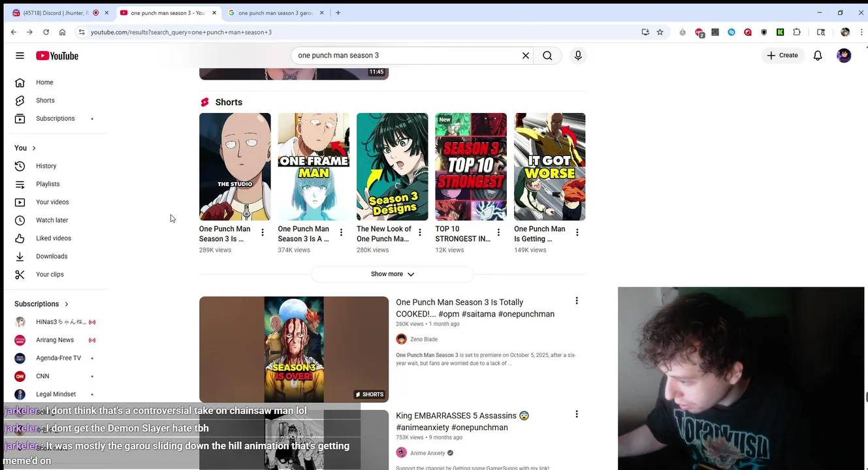868x470 pixels.
Task: Bookmark this page with star icon
Action: coord(660,32)
